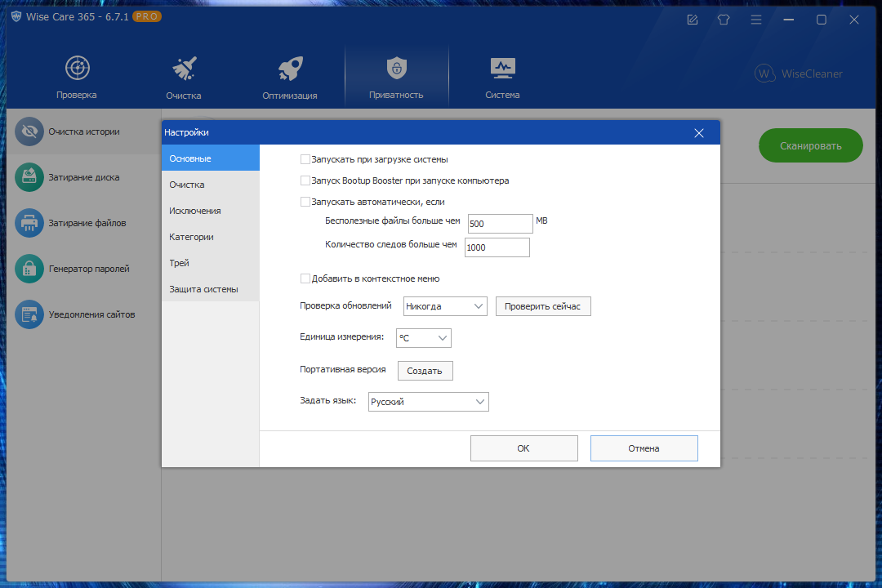Image resolution: width=882 pixels, height=588 pixels.
Task: Switch to Исключения settings section
Action: (x=195, y=211)
